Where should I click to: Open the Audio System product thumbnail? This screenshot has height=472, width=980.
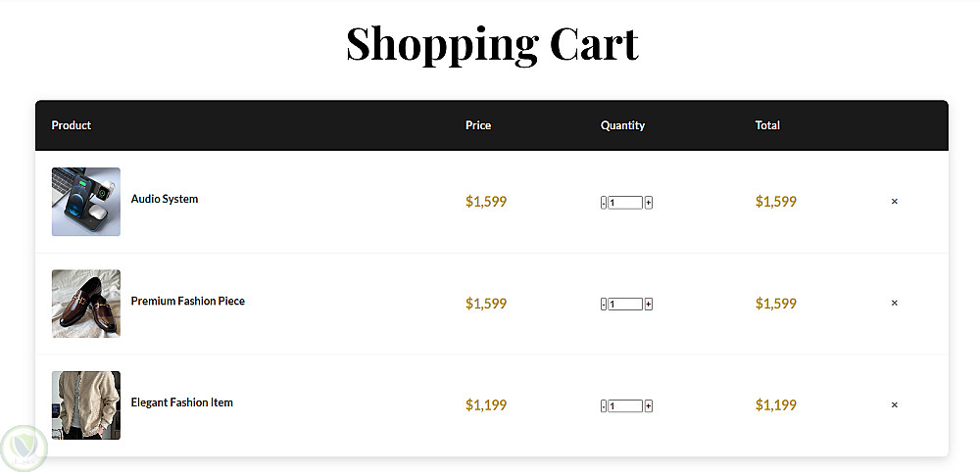tap(86, 202)
